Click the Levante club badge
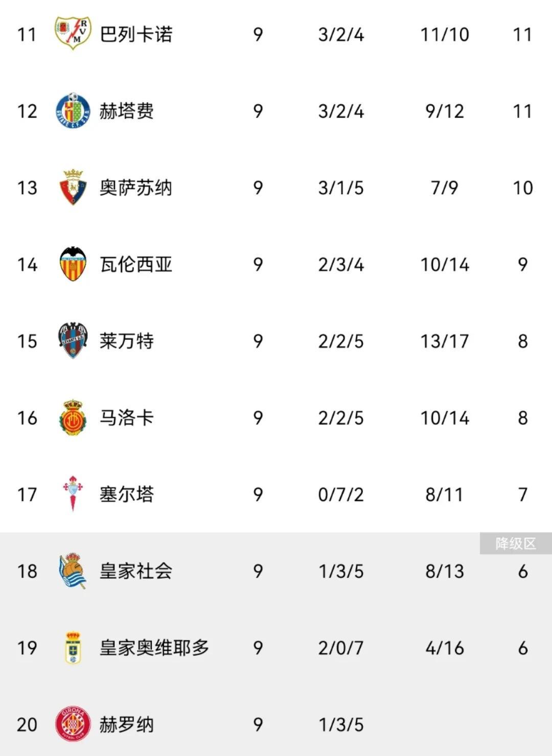Viewport: 552px width, 756px height. [73, 340]
